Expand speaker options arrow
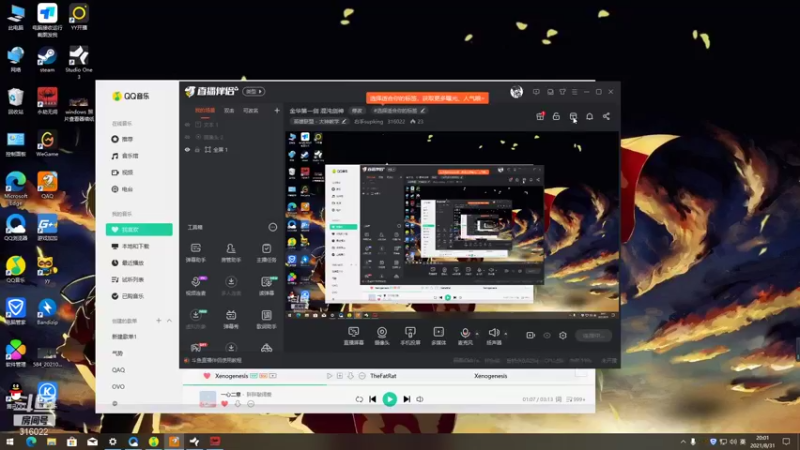 [506, 334]
